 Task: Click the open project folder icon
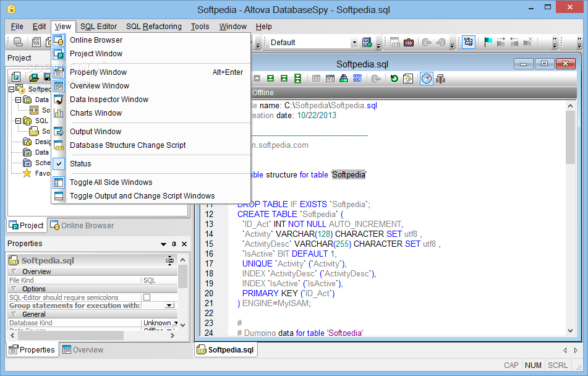[34, 77]
